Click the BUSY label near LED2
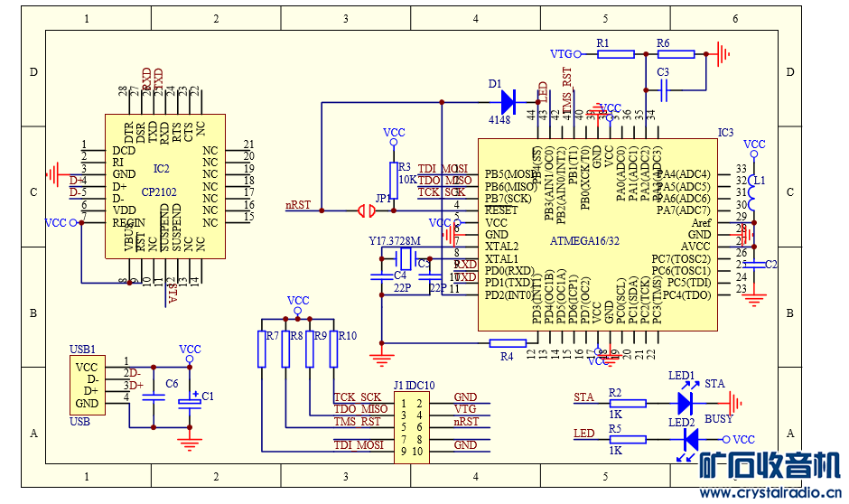Image resolution: width=849 pixels, height=504 pixels. [x=719, y=418]
